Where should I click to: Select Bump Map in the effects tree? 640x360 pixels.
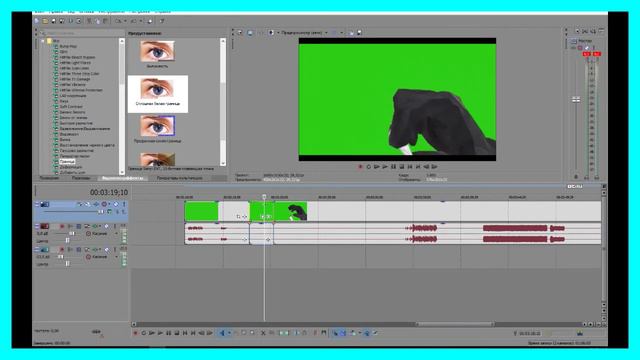[x=68, y=46]
